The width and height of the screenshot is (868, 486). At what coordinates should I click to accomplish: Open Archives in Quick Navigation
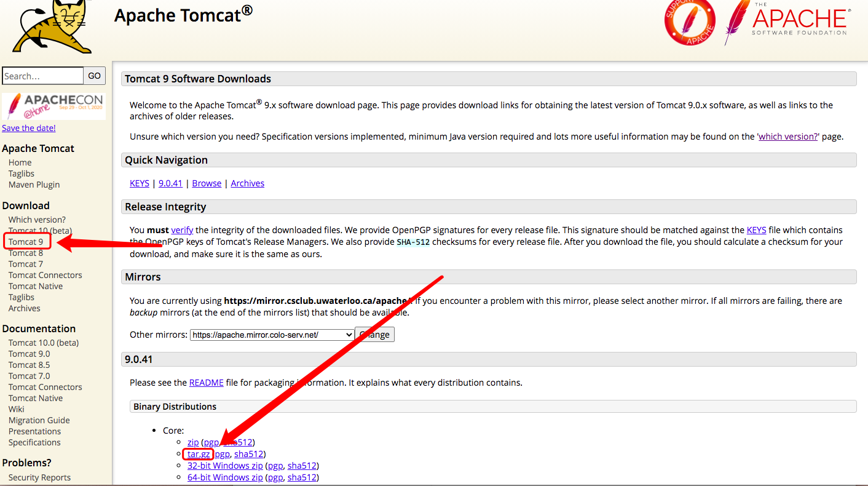(248, 183)
